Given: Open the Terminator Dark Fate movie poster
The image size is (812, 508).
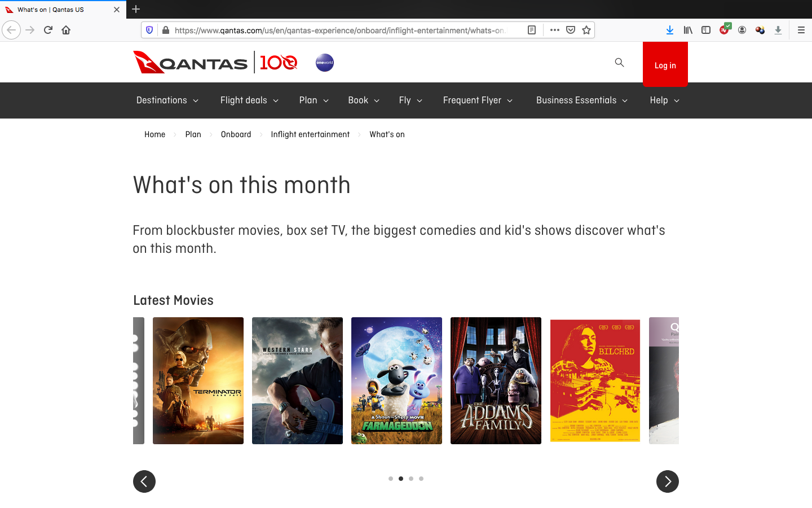Looking at the screenshot, I should 198,380.
